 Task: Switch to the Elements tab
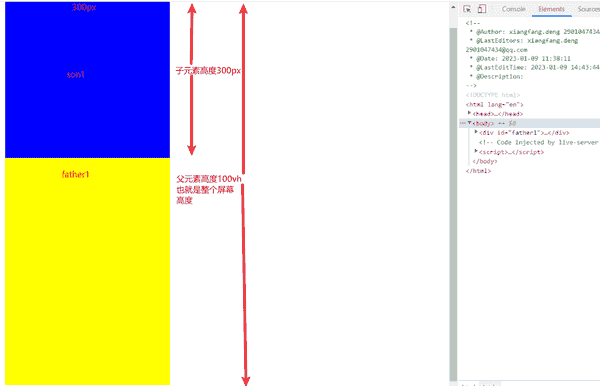coord(551,9)
